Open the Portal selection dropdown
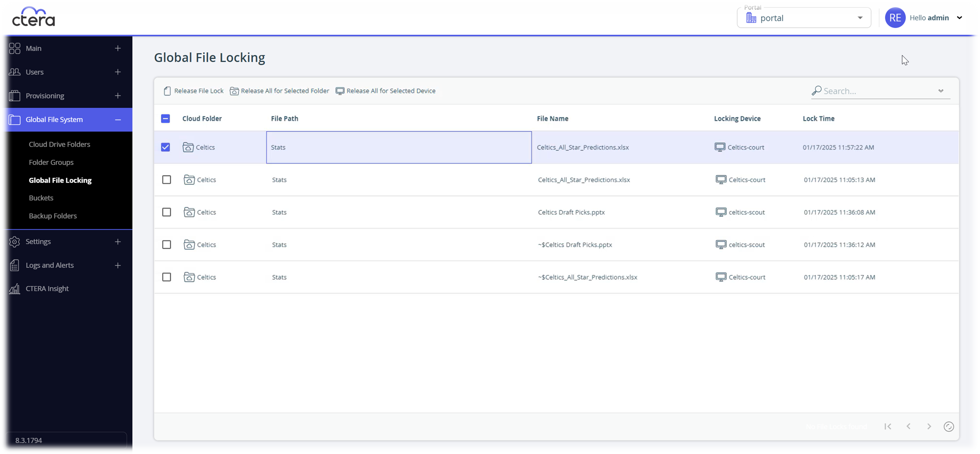The width and height of the screenshot is (980, 454). (804, 18)
